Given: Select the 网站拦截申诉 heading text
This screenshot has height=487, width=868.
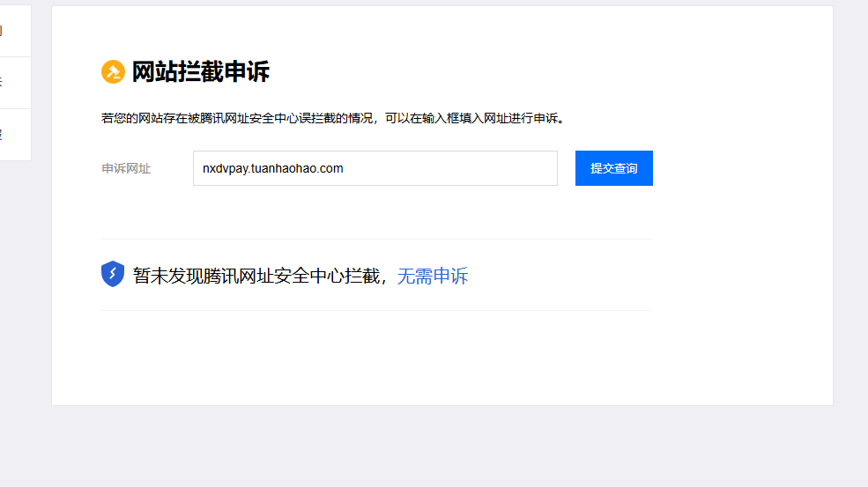Looking at the screenshot, I should point(200,72).
